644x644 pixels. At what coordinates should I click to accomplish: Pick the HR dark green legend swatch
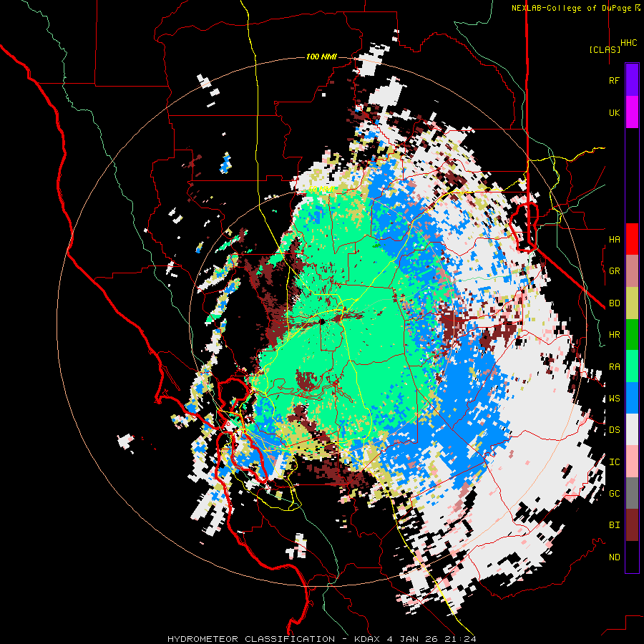point(632,334)
